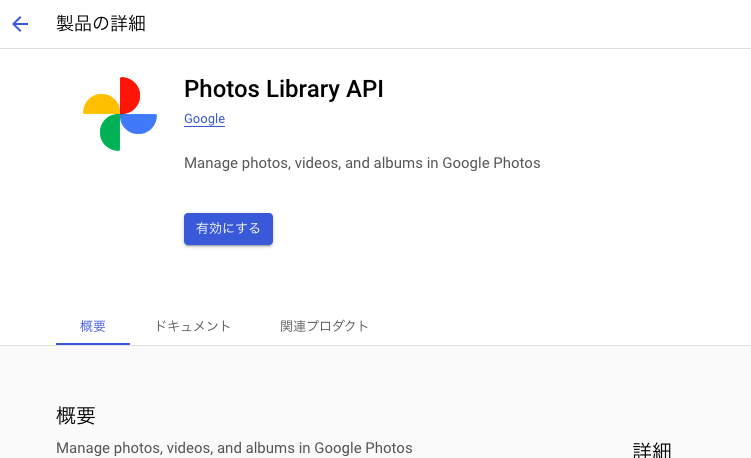Click the 概要 section heading
The height and width of the screenshot is (458, 751).
click(76, 415)
